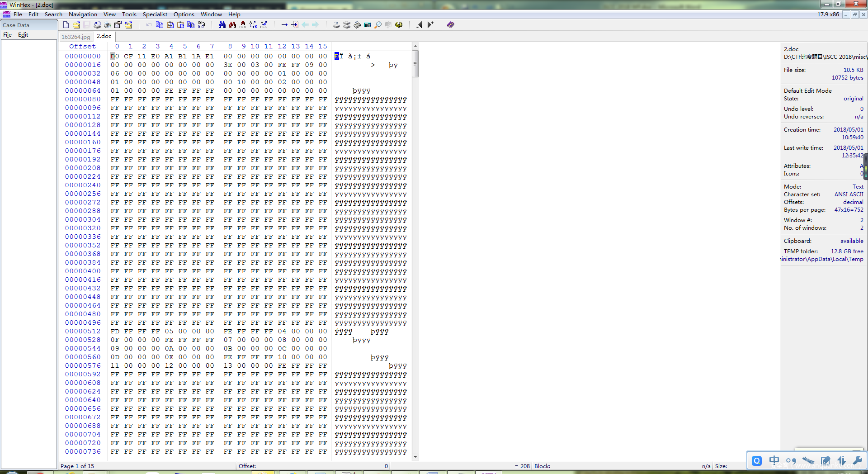
Task: Open Find Text with the blue binoculars
Action: (222, 25)
